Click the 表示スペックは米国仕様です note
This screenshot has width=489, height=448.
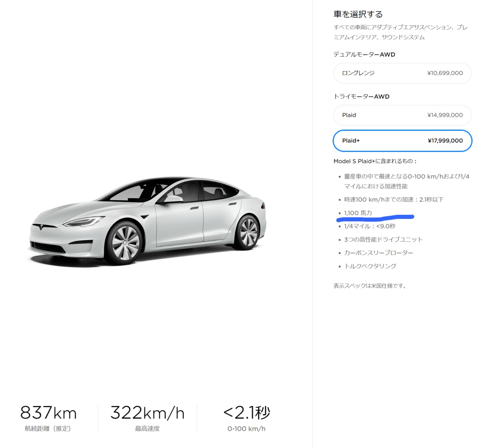click(x=369, y=286)
